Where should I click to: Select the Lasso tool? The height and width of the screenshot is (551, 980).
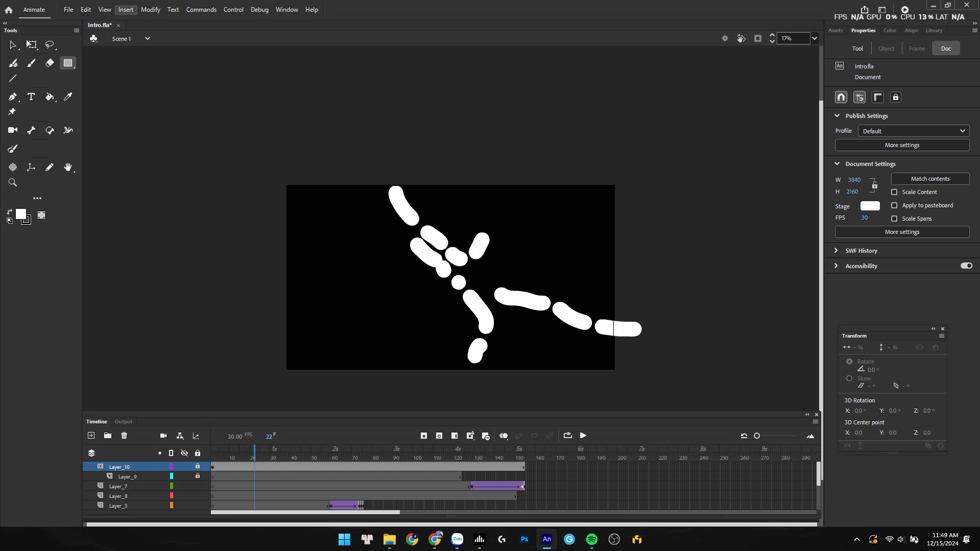tap(50, 45)
